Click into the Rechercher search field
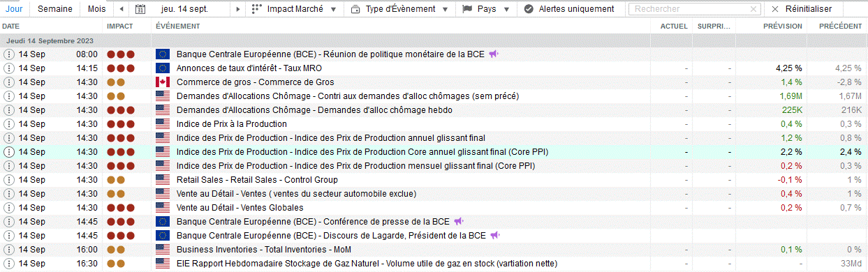This screenshot has width=868, height=272. click(x=688, y=9)
